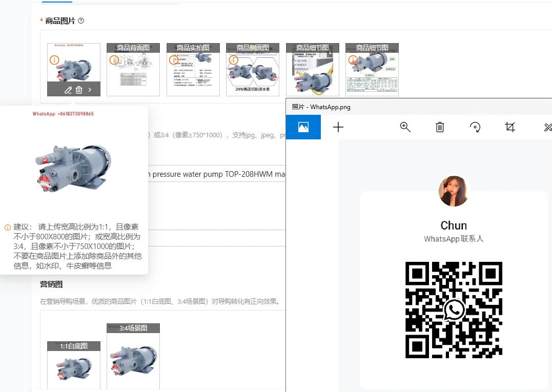Click the pencil edit icon on first product image

pos(68,90)
